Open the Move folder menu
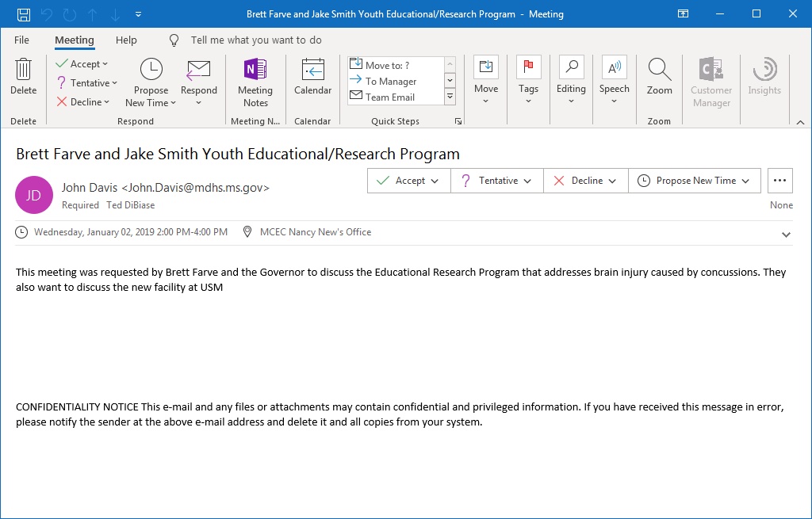The image size is (812, 519). [x=486, y=81]
